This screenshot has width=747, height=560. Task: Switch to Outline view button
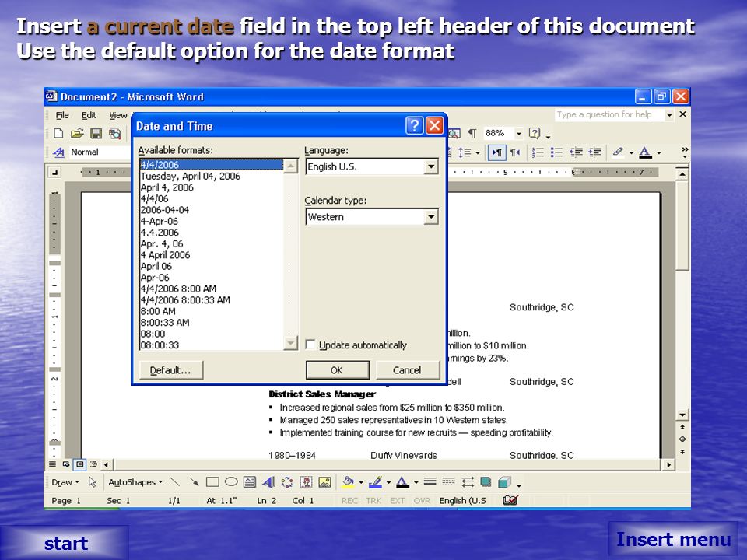(x=94, y=464)
